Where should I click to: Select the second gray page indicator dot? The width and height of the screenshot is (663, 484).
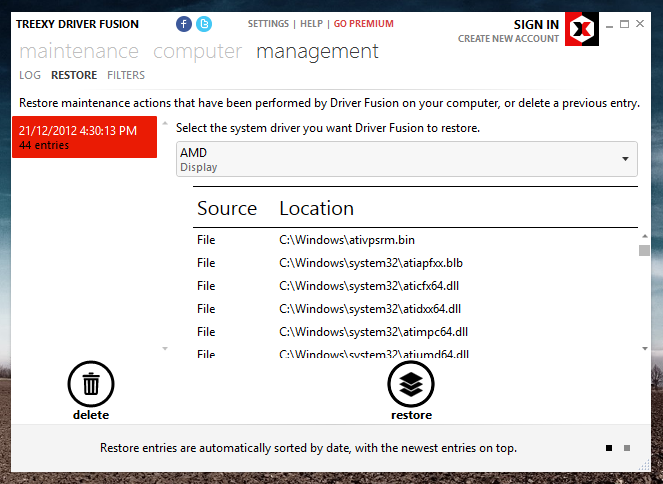(x=627, y=448)
